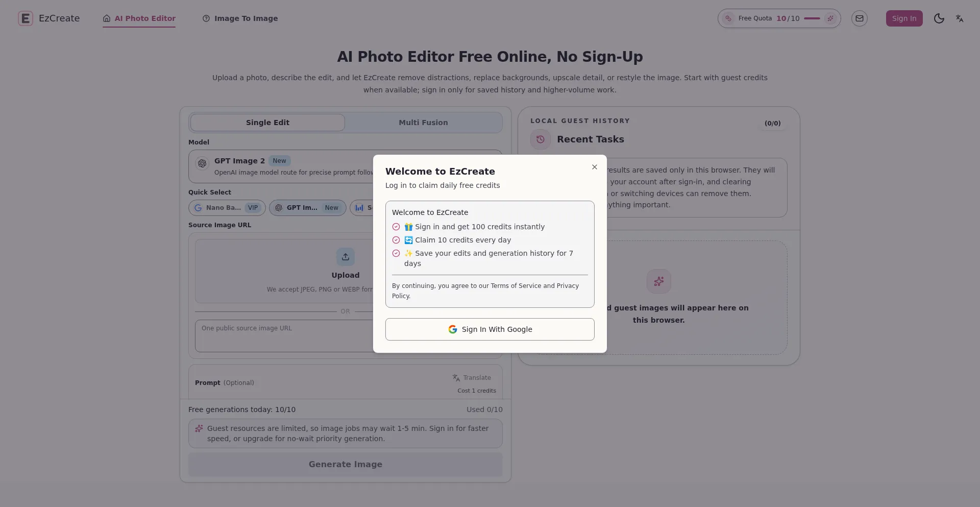Toggle dark mode with moon icon
The image size is (980, 507).
(x=939, y=18)
